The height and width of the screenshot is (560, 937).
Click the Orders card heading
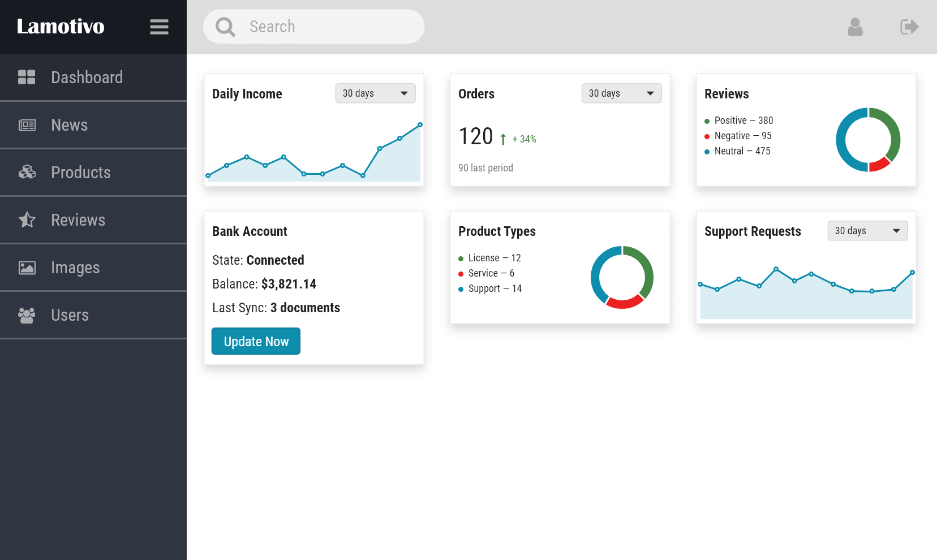476,94
